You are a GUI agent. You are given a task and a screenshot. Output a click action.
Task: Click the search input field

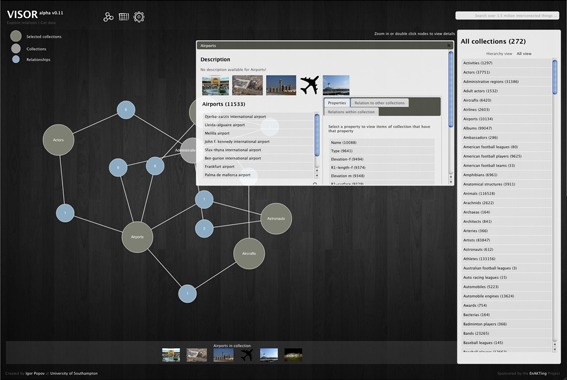click(x=507, y=16)
